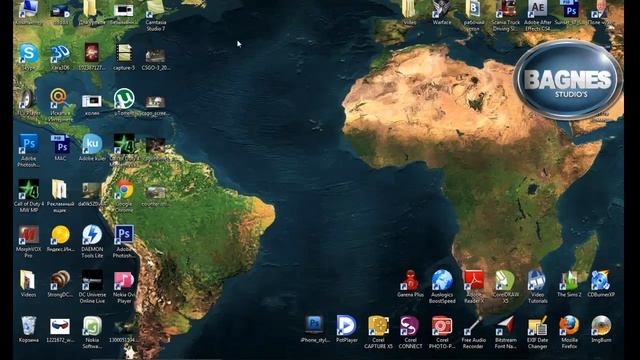Launch the Warface shortcut

click(x=442, y=9)
